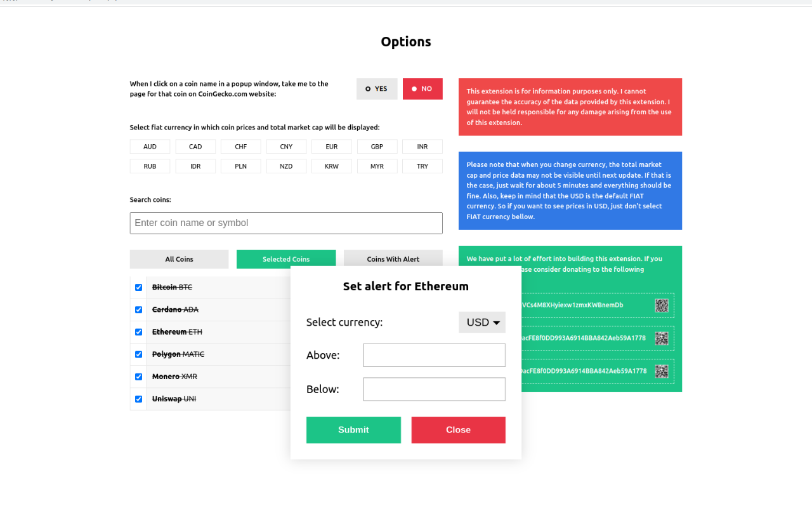The height and width of the screenshot is (508, 812).
Task: Choose AUD fiat currency
Action: point(150,147)
